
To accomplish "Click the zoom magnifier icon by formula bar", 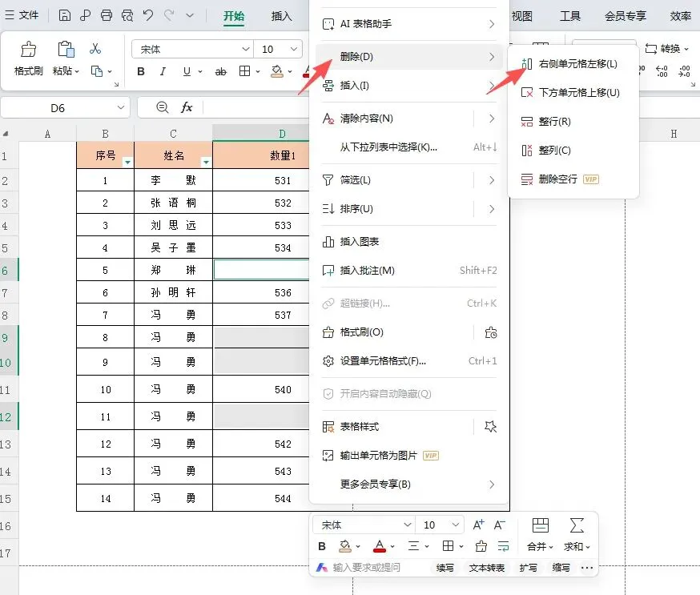I will point(162,107).
